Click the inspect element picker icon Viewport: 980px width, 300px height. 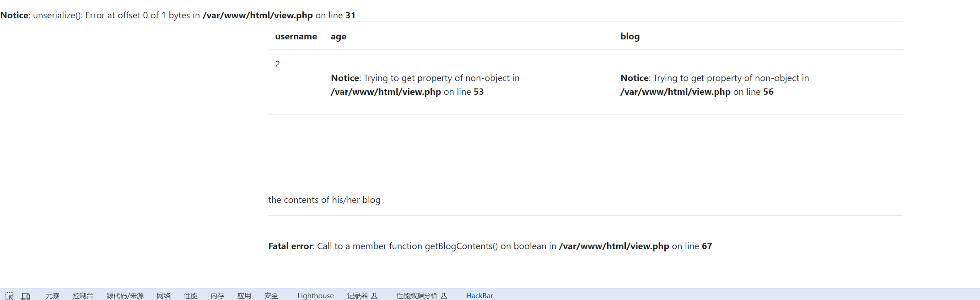[9, 296]
